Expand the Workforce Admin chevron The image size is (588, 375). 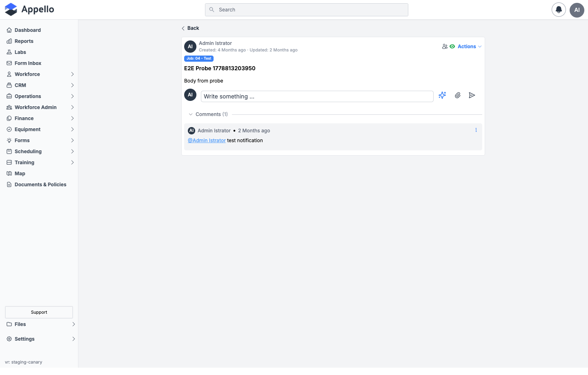click(x=72, y=107)
